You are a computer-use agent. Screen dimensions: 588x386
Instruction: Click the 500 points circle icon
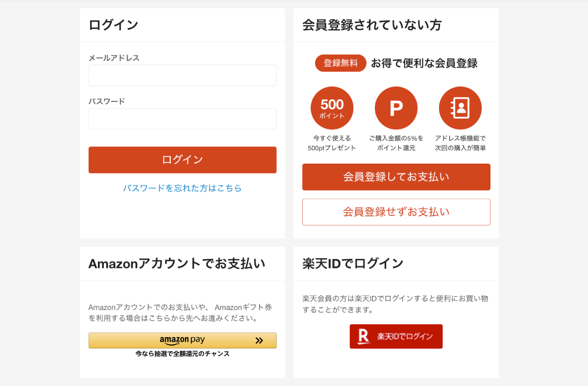(x=332, y=108)
